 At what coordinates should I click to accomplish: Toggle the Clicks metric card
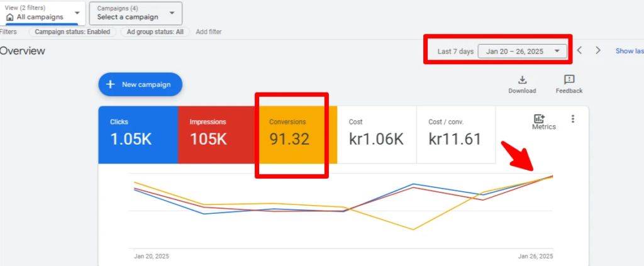point(138,135)
